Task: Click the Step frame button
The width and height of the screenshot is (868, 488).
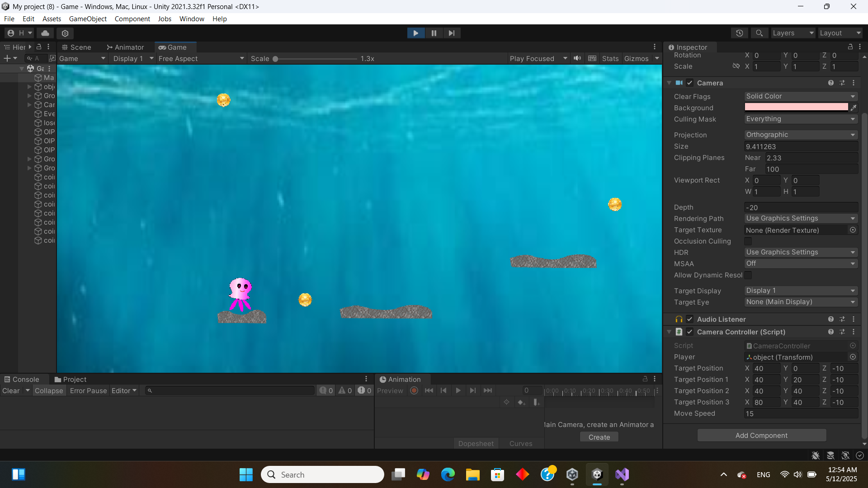Action: point(451,33)
